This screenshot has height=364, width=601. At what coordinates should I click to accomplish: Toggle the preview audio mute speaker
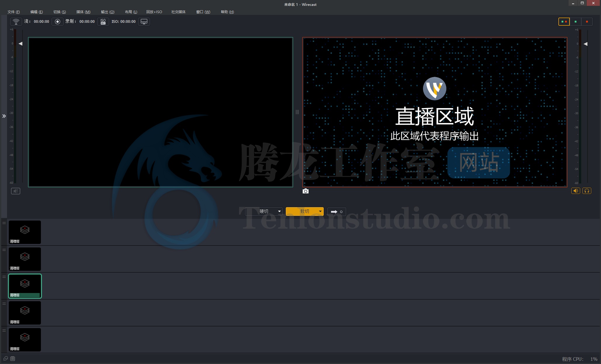coord(15,191)
